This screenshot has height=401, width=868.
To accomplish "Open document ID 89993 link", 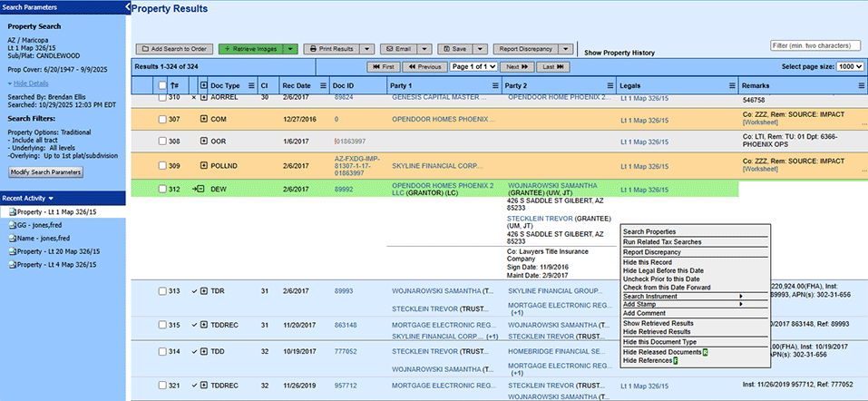I will click(x=344, y=291).
